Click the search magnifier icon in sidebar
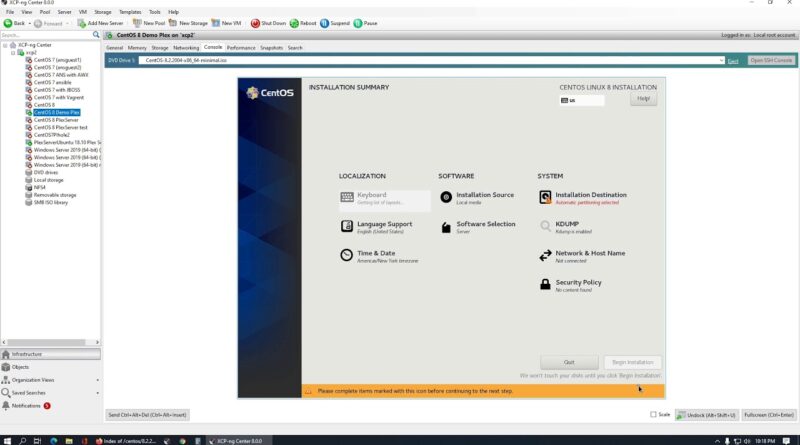Image resolution: width=800 pixels, height=445 pixels. point(96,35)
